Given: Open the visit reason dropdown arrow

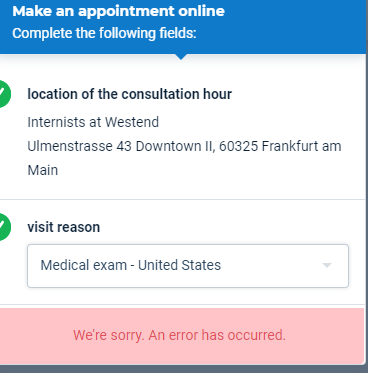Looking at the screenshot, I should pyautogui.click(x=327, y=265).
